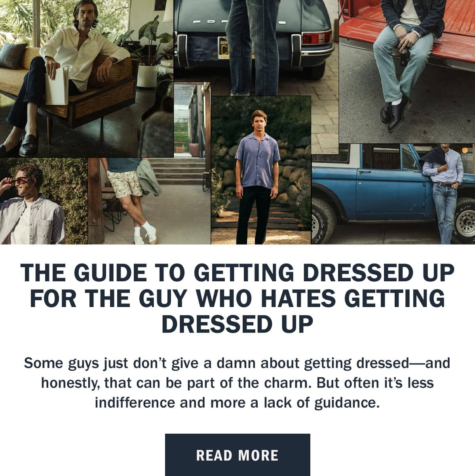Click the paragraph starting "Some guys just don't"
The image size is (475, 476).
coord(237,383)
